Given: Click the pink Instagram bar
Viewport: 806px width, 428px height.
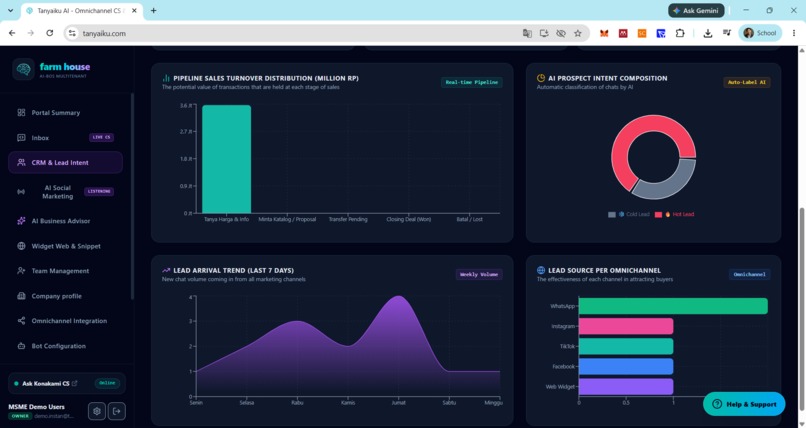Looking at the screenshot, I should pos(626,326).
